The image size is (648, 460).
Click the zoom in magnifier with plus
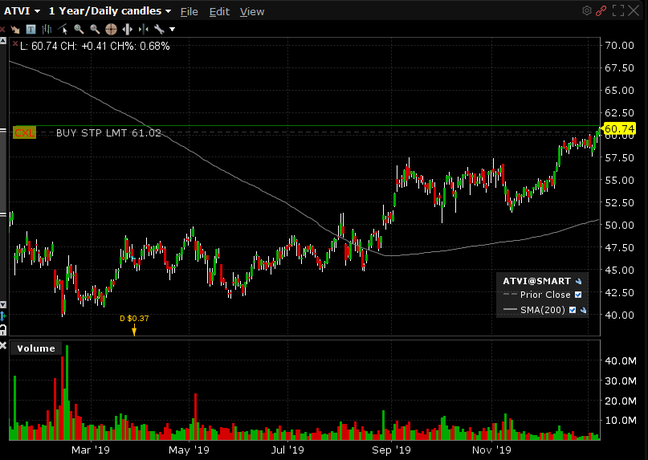(x=79, y=29)
